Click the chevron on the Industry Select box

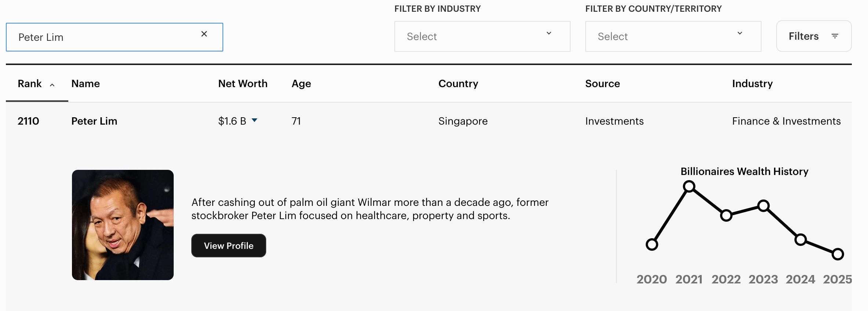click(549, 33)
